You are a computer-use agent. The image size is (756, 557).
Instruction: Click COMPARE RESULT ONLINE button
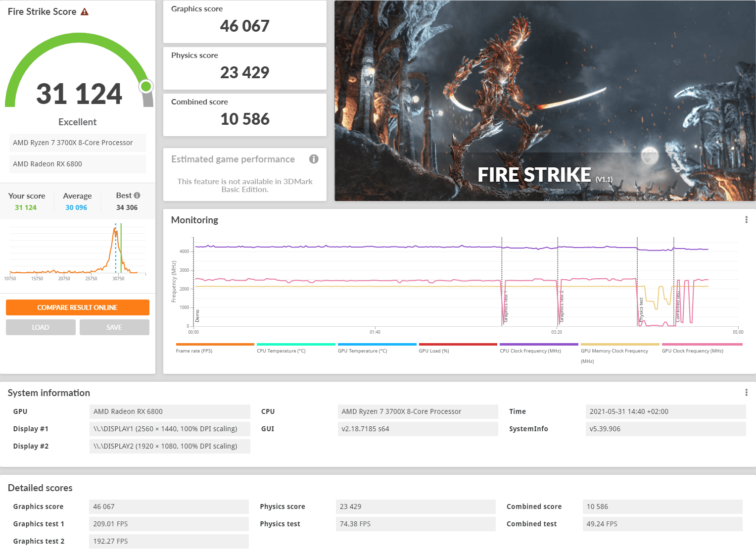pyautogui.click(x=78, y=307)
